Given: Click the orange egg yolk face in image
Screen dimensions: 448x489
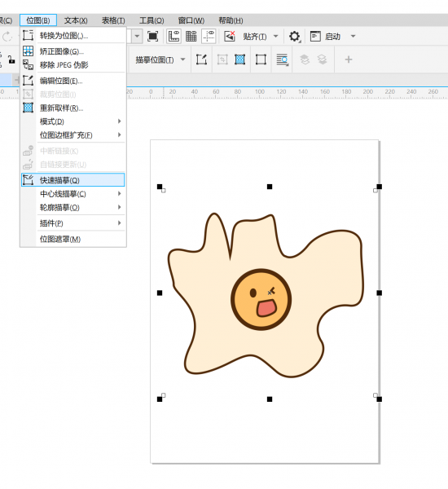Looking at the screenshot, I should point(261,299).
